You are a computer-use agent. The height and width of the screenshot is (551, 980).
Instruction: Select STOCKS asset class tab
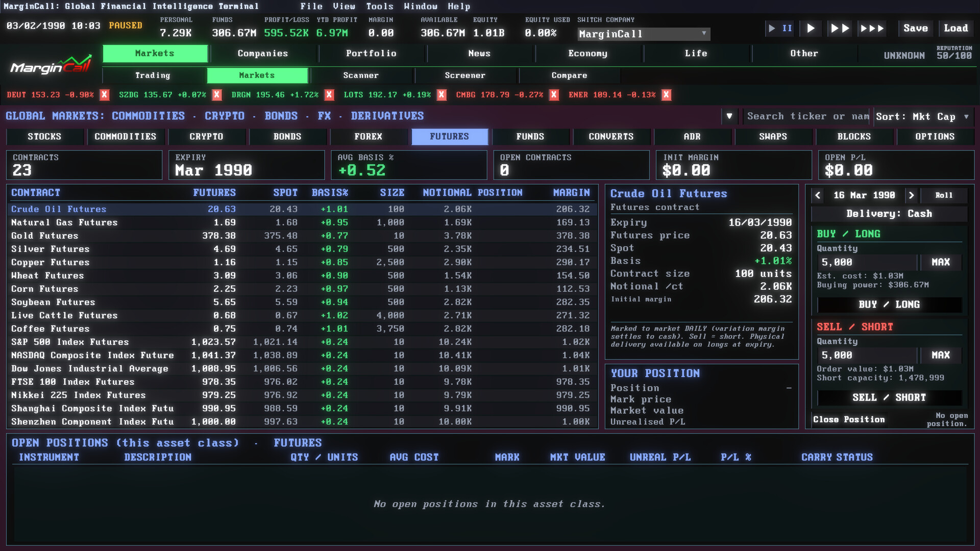[44, 137]
